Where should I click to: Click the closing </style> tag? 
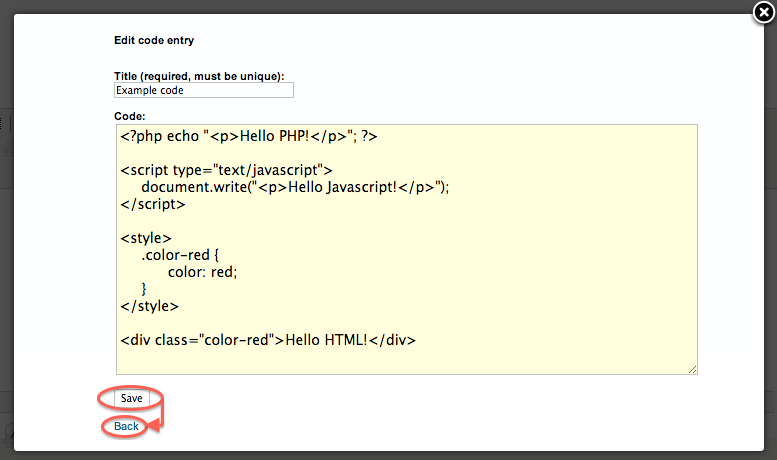[149, 305]
